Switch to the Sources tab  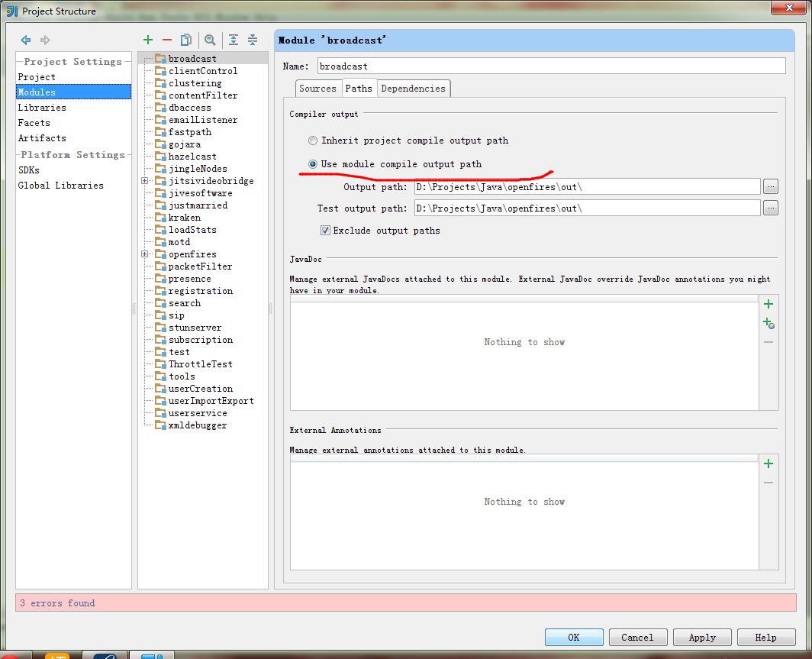point(318,88)
